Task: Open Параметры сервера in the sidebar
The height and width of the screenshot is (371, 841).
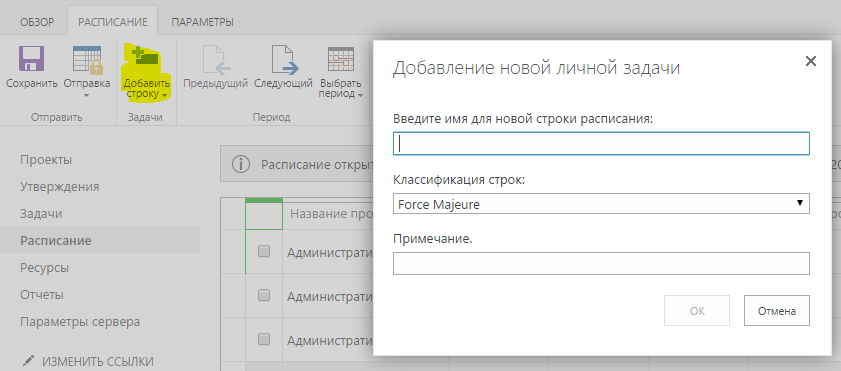Action: coord(80,322)
